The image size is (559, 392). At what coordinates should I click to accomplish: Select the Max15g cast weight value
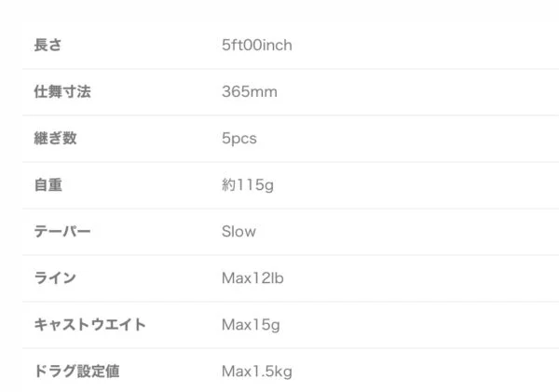(x=251, y=325)
